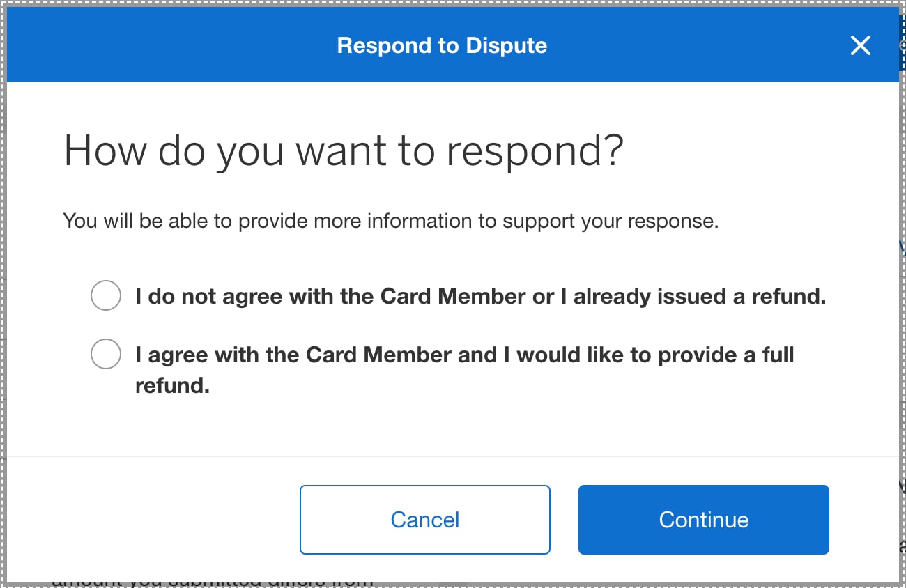The height and width of the screenshot is (588, 906).
Task: Click the 'Respond to Dispute' header title
Action: click(x=442, y=46)
